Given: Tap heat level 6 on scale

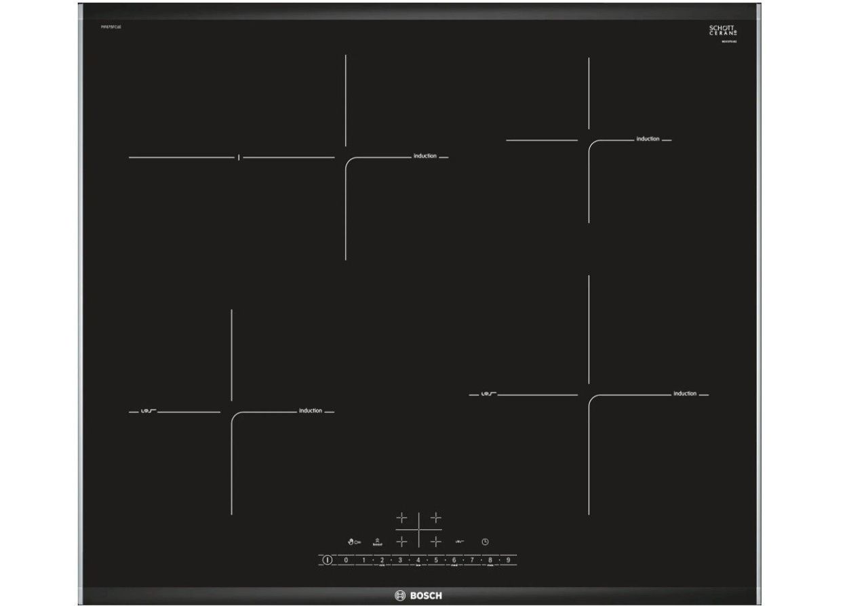Looking at the screenshot, I should click(454, 560).
